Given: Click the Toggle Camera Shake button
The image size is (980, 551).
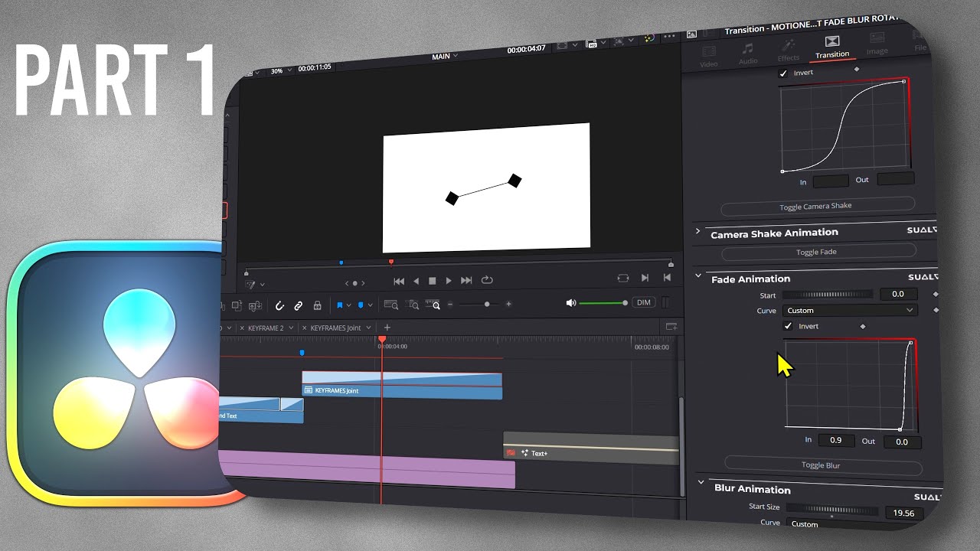Looking at the screenshot, I should pos(818,205).
